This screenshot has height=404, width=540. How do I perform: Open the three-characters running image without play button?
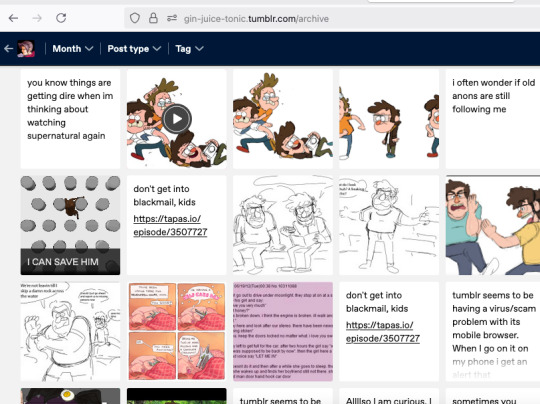point(283,119)
